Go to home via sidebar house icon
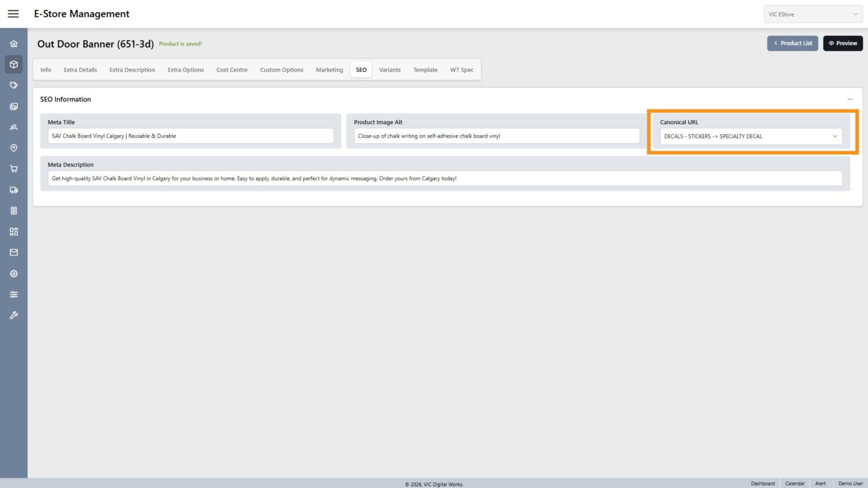Image resolution: width=868 pixels, height=488 pixels. click(x=14, y=44)
